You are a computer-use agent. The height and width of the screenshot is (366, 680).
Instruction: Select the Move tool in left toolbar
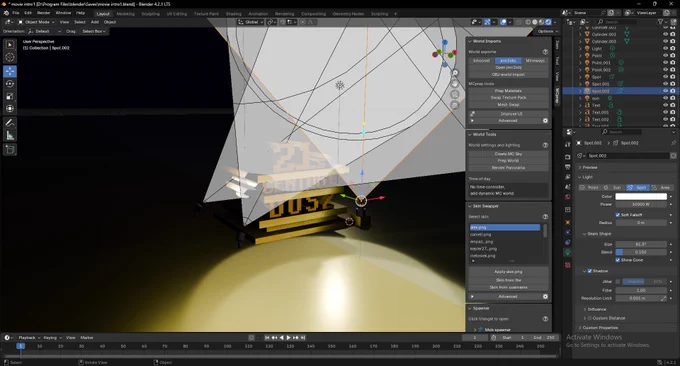[x=10, y=71]
